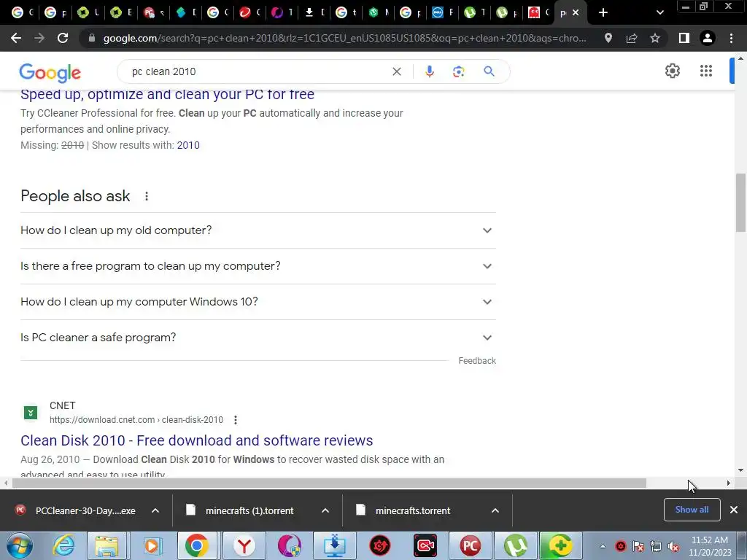Open options for minecrafts.torrent download
Image resolution: width=747 pixels, height=560 pixels.
(x=495, y=510)
